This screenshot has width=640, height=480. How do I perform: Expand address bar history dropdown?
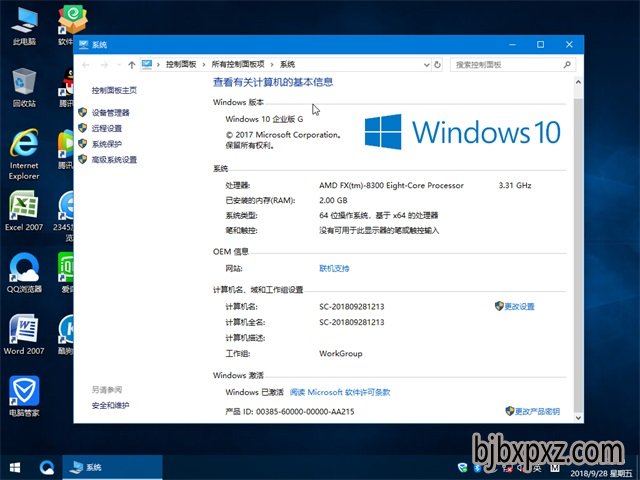pos(427,65)
